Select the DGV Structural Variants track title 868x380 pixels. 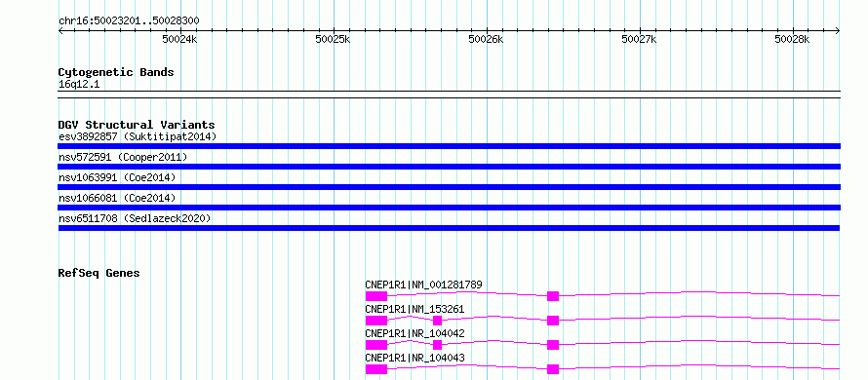137,125
